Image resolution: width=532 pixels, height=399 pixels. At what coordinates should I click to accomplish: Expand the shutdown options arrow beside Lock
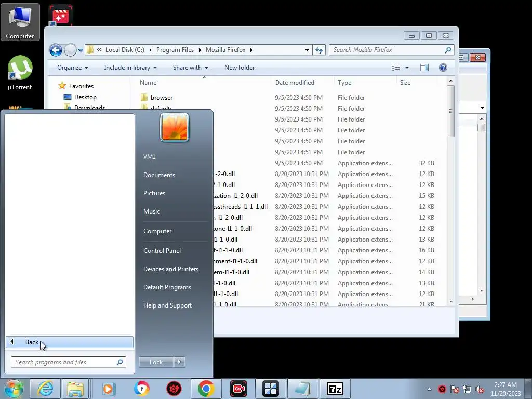tap(179, 362)
